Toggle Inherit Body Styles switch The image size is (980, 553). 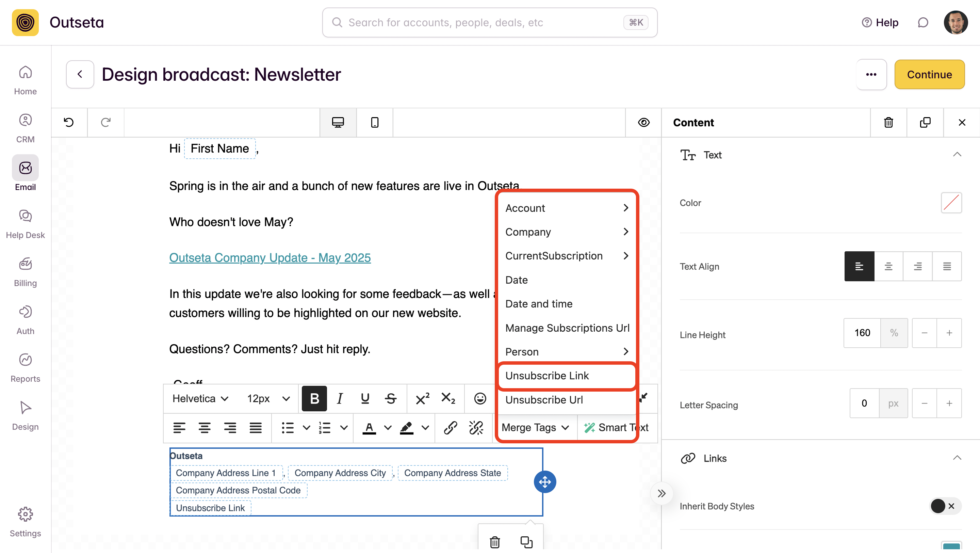click(x=944, y=506)
